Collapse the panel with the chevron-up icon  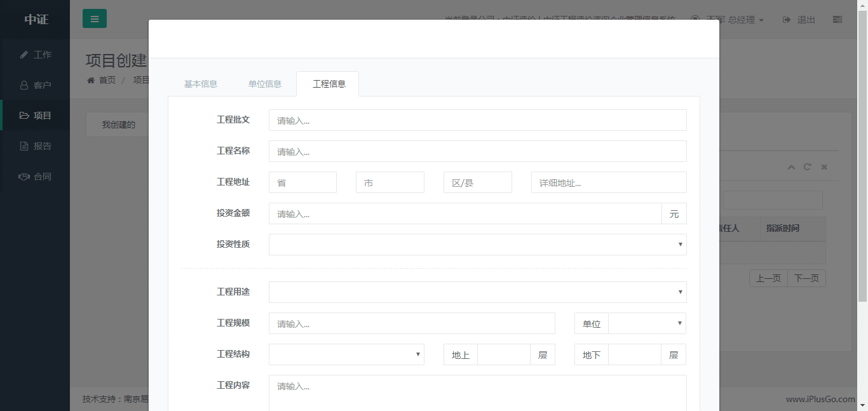click(x=791, y=167)
